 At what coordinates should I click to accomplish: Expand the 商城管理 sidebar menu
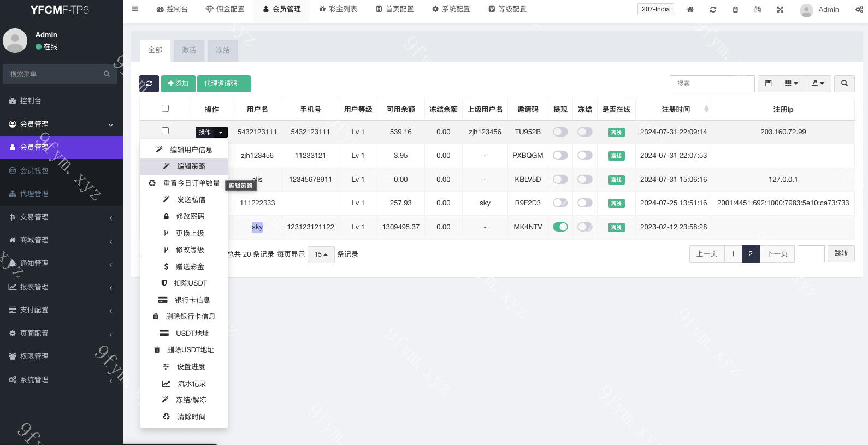pos(61,240)
